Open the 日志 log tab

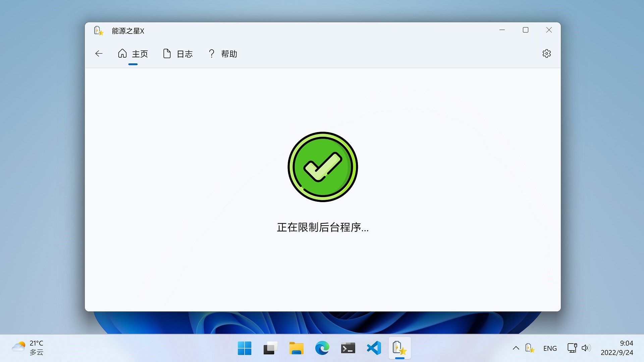pyautogui.click(x=178, y=54)
